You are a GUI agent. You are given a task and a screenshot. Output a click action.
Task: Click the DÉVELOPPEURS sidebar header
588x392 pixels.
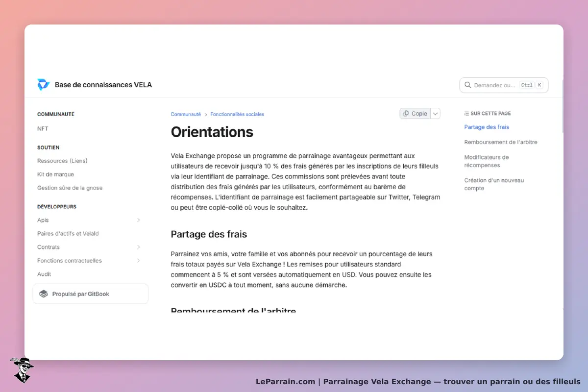click(x=57, y=207)
